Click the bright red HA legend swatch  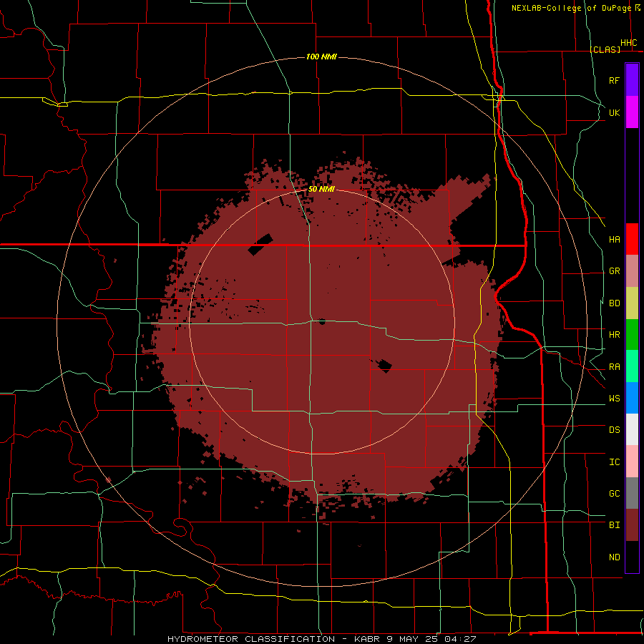(632, 239)
